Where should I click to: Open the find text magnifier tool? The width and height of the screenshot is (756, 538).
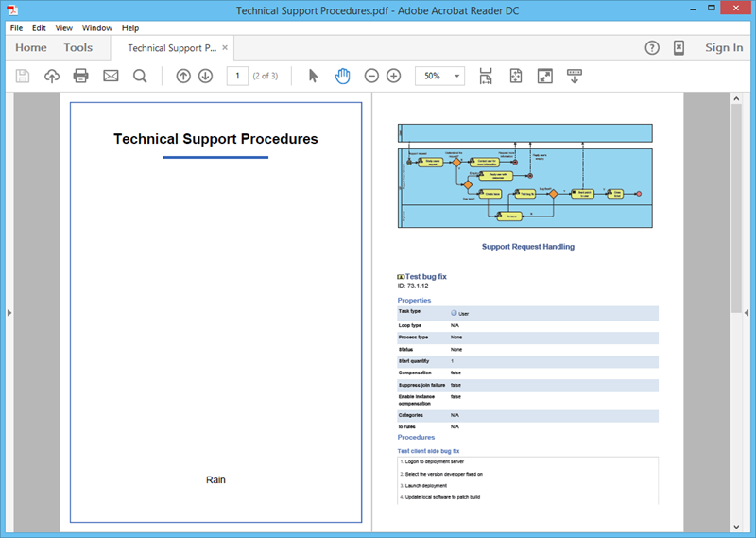(x=140, y=76)
